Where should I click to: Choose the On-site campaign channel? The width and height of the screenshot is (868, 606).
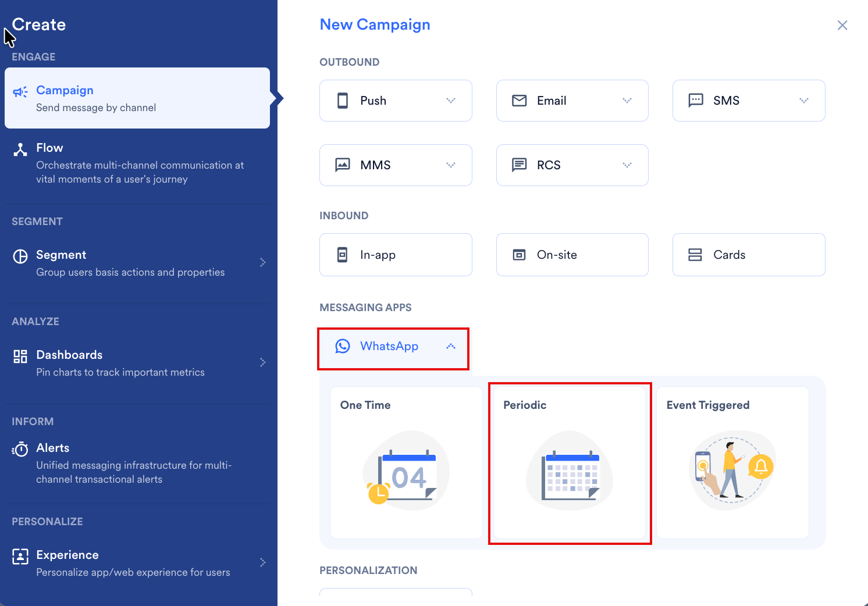[x=572, y=255]
